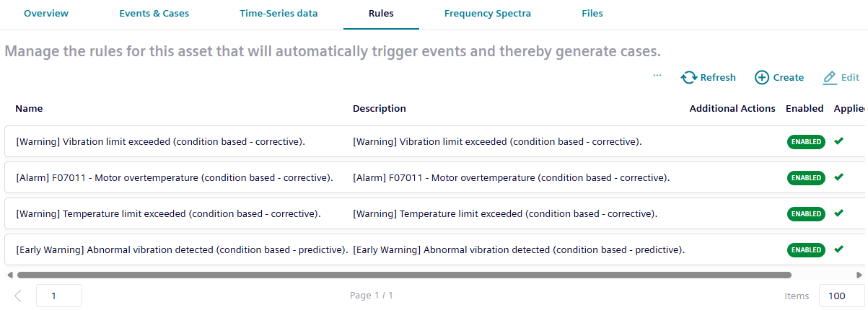Click green checkmark for Motor overtemperature rule
The height and width of the screenshot is (310, 868).
pyautogui.click(x=838, y=177)
